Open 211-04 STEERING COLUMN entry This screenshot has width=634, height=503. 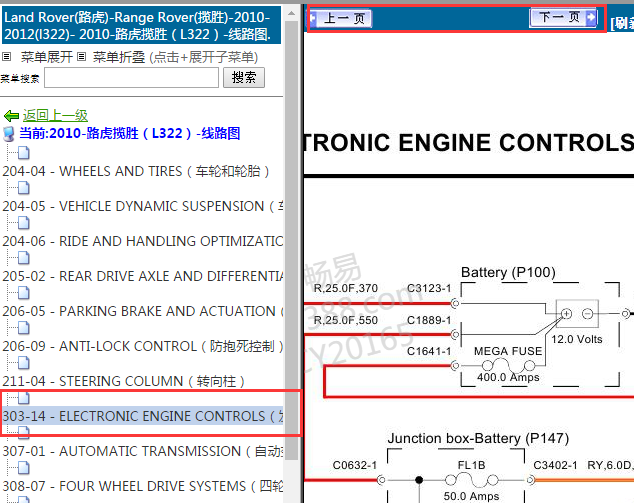123,381
